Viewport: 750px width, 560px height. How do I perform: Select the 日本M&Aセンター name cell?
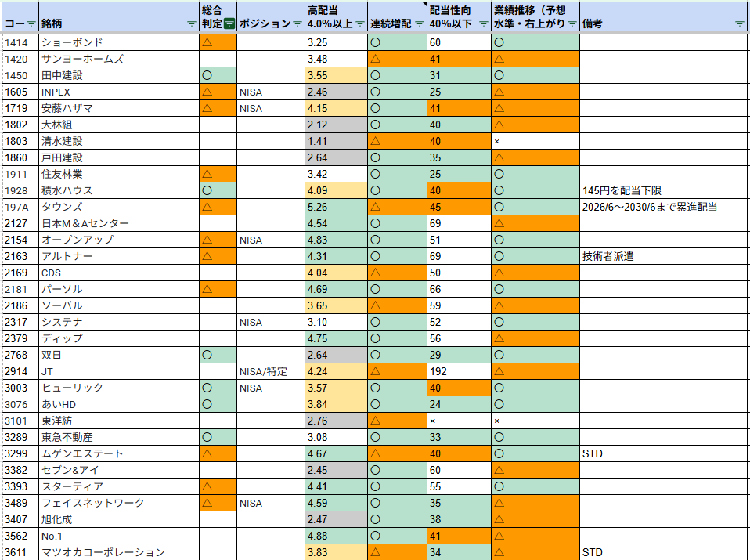click(x=119, y=223)
